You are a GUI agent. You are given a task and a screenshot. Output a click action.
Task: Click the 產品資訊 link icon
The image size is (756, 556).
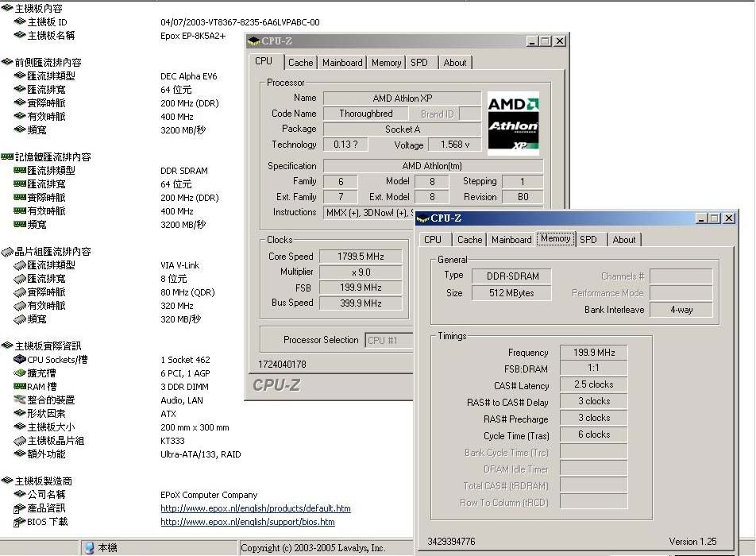20,508
